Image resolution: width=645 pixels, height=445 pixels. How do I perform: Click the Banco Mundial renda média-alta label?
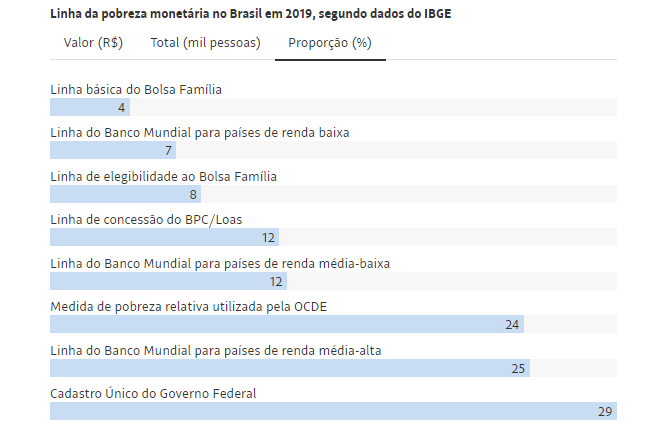coord(215,350)
